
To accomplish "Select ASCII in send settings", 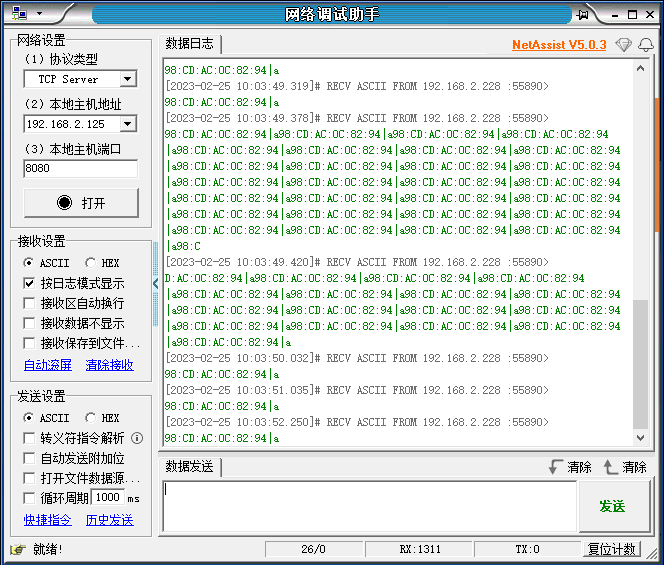I will point(46,418).
